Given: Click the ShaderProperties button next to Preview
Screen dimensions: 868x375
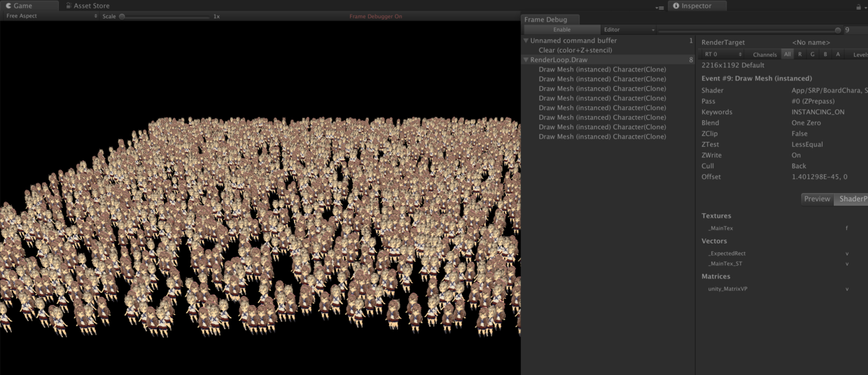Looking at the screenshot, I should 851,199.
